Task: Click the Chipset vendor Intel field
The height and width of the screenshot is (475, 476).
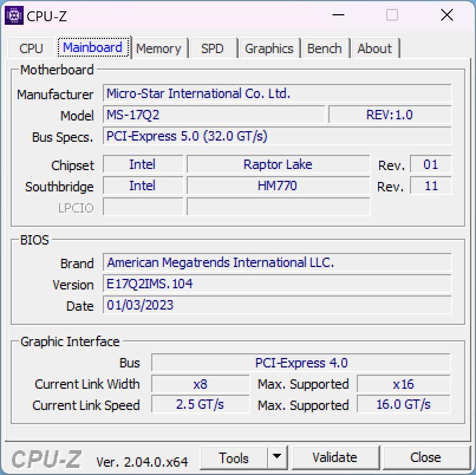Action: (x=143, y=164)
